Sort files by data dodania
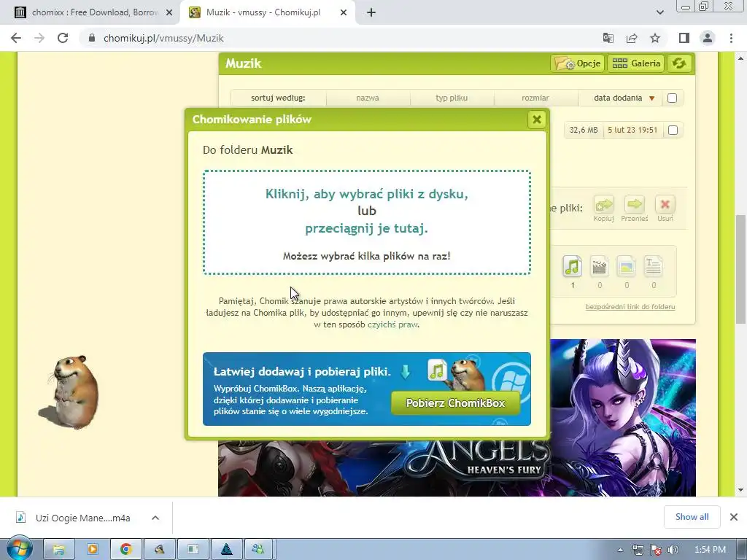The image size is (747, 560). (618, 98)
